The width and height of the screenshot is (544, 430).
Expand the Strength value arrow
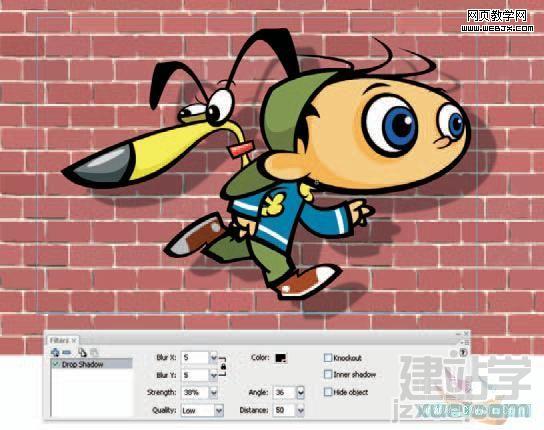pos(214,393)
